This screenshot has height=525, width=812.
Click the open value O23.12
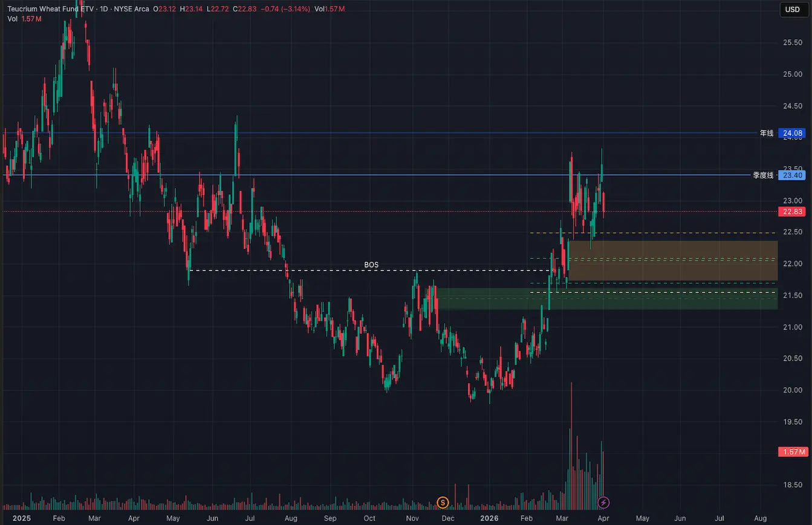(164, 10)
